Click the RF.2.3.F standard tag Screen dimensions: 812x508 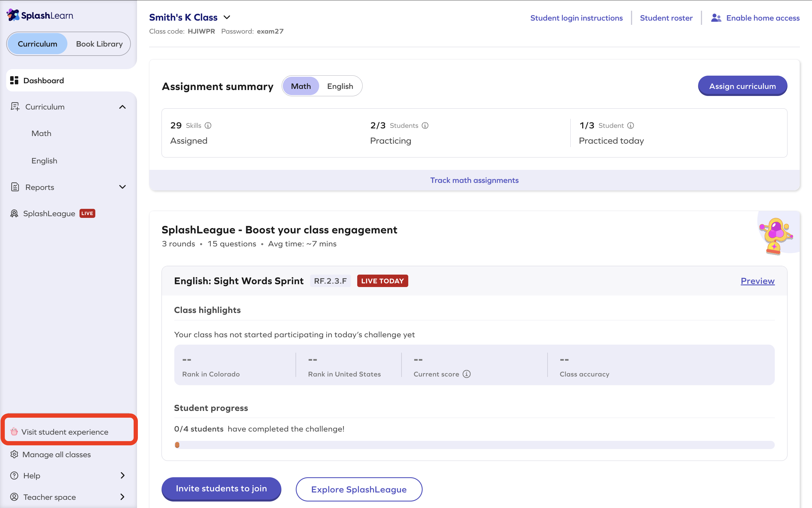(330, 281)
